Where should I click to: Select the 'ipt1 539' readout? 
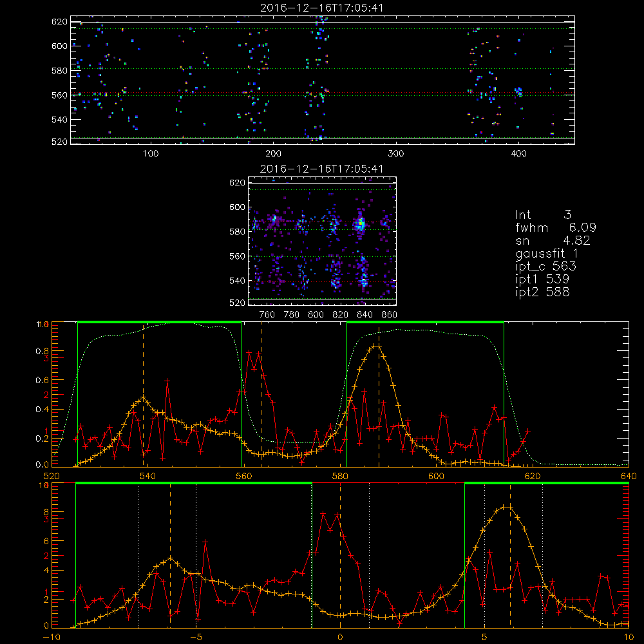[542, 279]
